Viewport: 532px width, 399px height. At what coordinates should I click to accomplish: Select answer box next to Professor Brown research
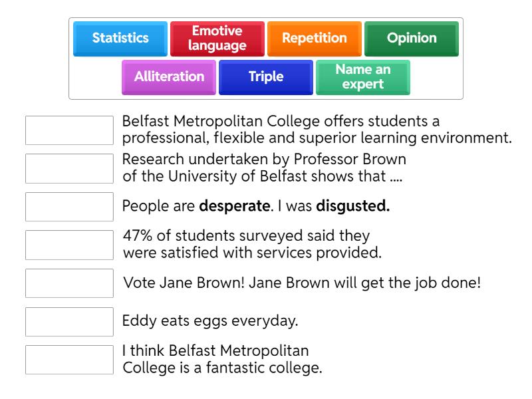(x=69, y=168)
